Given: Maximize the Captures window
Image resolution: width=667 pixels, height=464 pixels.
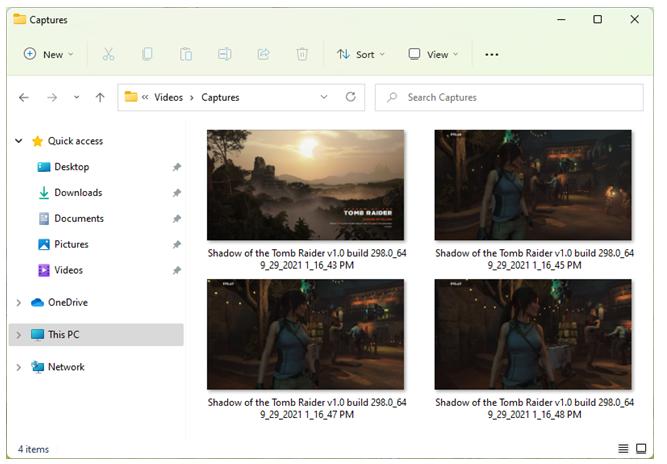Looking at the screenshot, I should click(x=597, y=19).
